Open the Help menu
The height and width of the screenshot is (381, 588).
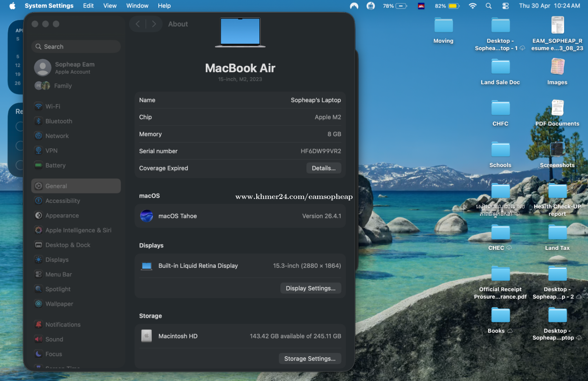pyautogui.click(x=164, y=6)
